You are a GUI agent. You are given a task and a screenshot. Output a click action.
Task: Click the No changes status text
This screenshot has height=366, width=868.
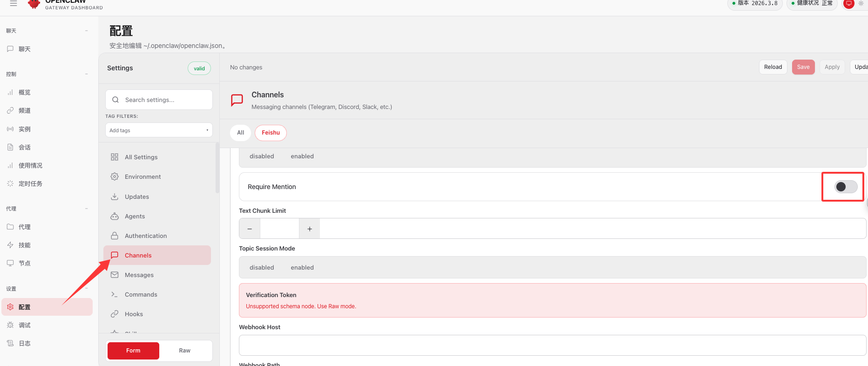coord(246,67)
